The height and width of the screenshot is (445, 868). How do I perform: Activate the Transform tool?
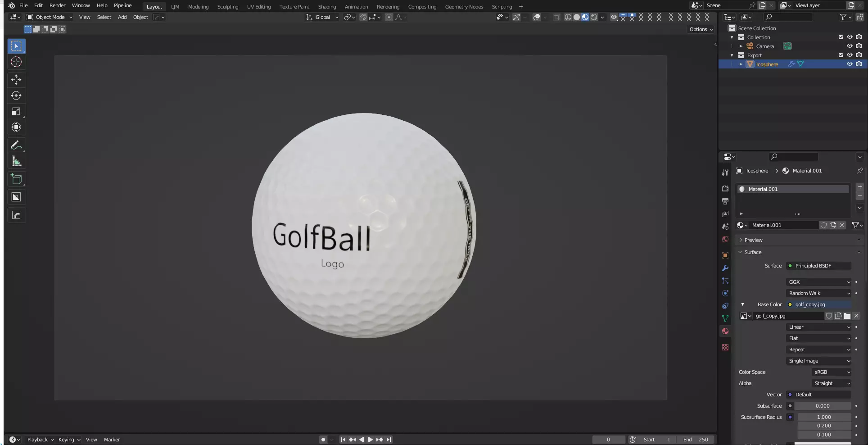(16, 127)
